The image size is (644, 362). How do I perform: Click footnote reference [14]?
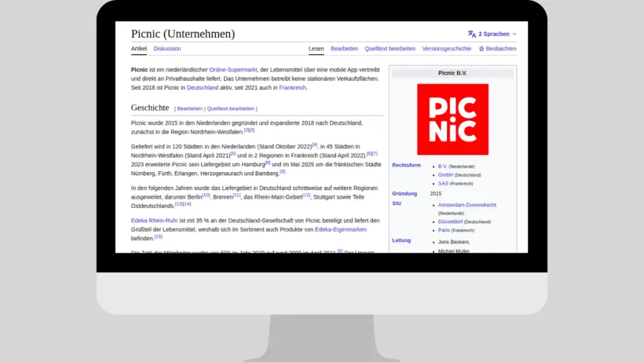[187, 204]
